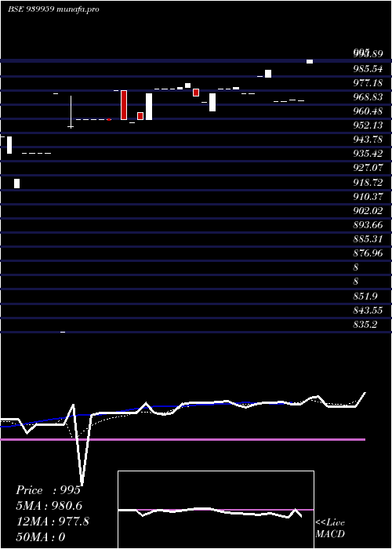Click the 12MA : 977.8 readout
The width and height of the screenshot is (392, 549).
tap(53, 522)
